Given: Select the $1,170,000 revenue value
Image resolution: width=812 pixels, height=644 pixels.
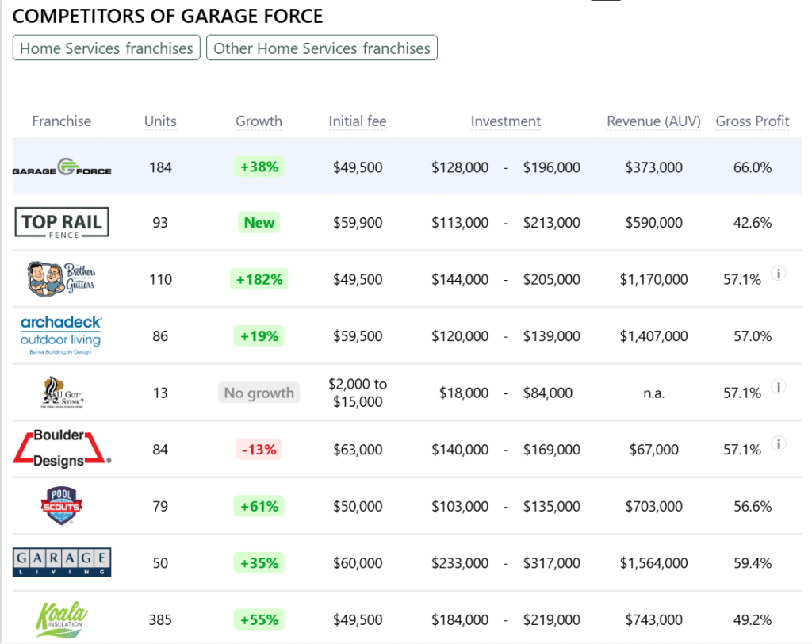Looking at the screenshot, I should (x=653, y=279).
